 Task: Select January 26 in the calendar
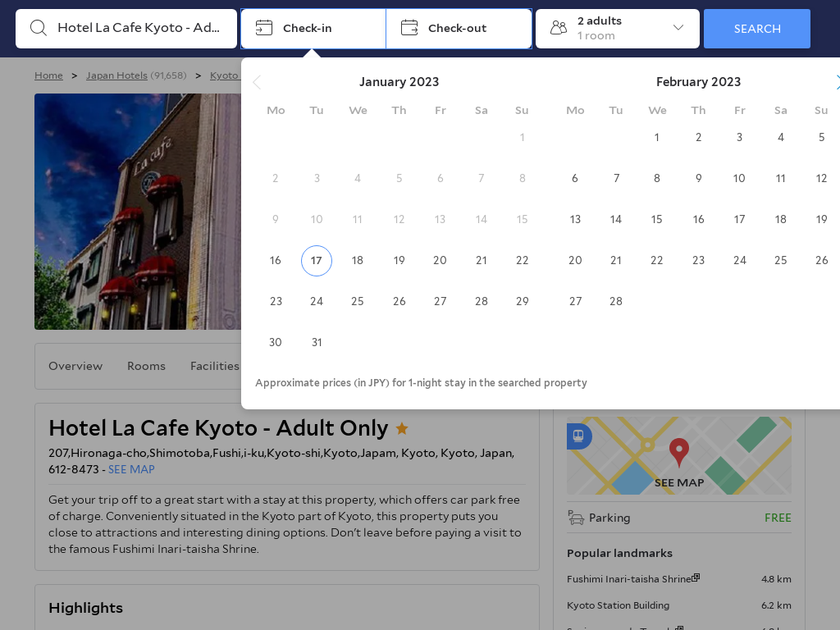pos(399,301)
